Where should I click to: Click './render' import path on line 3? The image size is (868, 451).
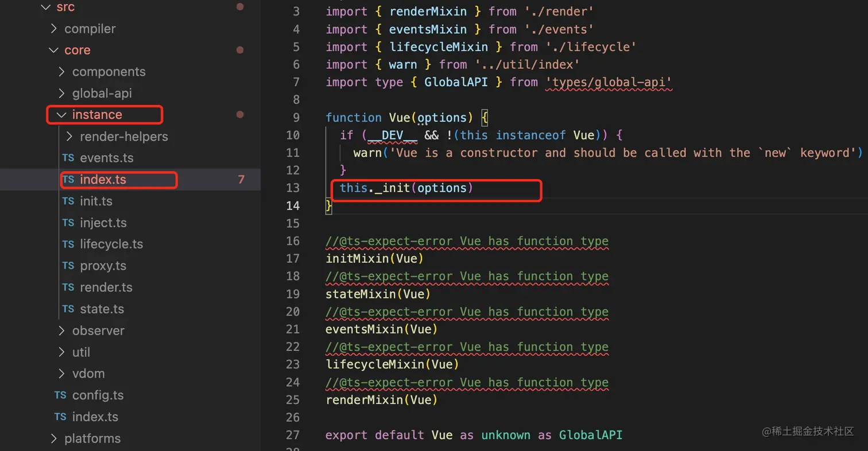[559, 11]
